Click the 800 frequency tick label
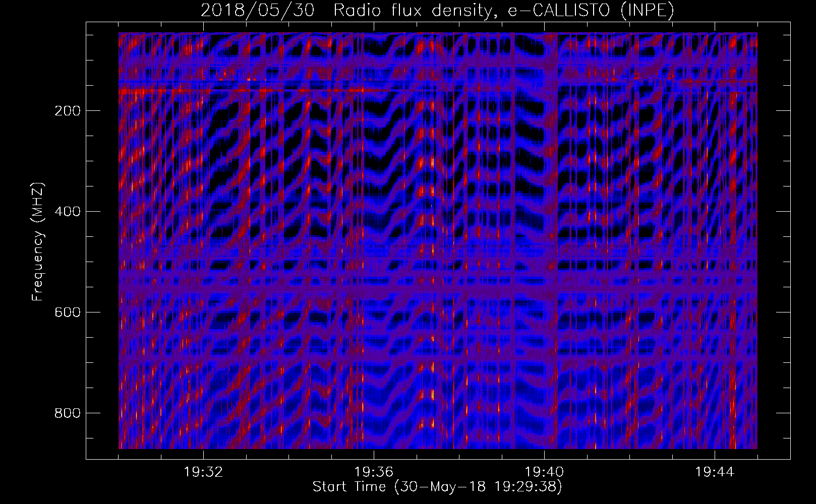Screen dimensions: 816x504 pos(67,413)
